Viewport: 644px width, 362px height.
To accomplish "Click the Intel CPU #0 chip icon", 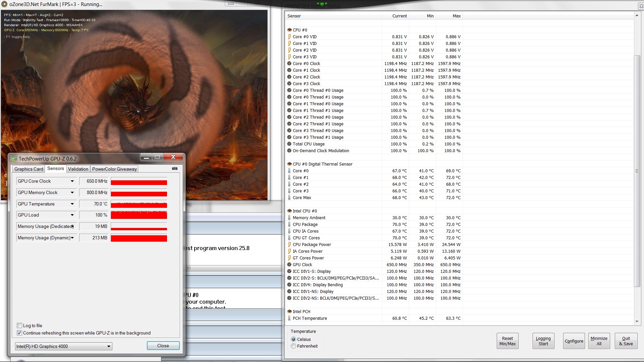I will pyautogui.click(x=289, y=211).
